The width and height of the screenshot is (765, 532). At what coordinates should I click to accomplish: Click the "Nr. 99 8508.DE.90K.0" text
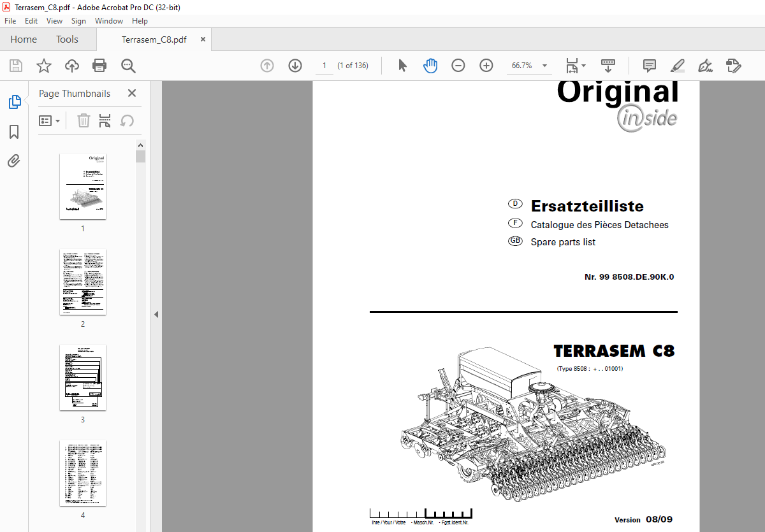tap(629, 277)
